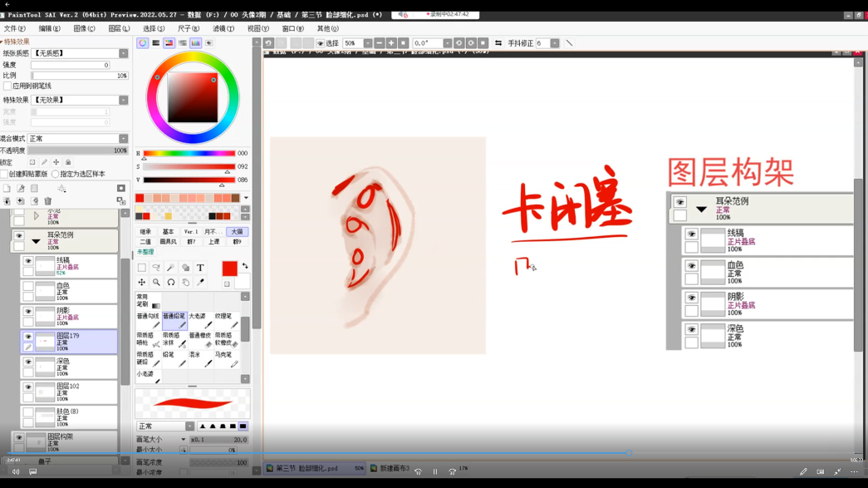Delete layer with trash can icon

pyautogui.click(x=47, y=201)
